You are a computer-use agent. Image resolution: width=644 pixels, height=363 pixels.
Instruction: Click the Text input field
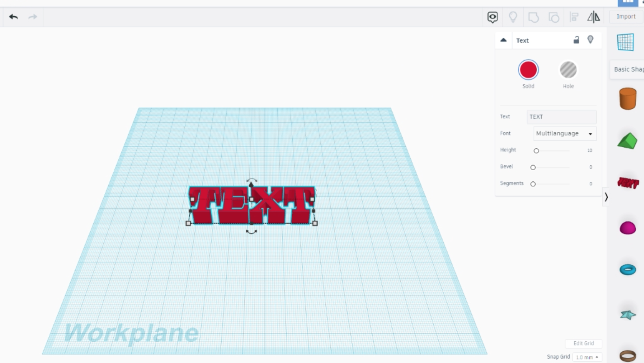tap(561, 117)
